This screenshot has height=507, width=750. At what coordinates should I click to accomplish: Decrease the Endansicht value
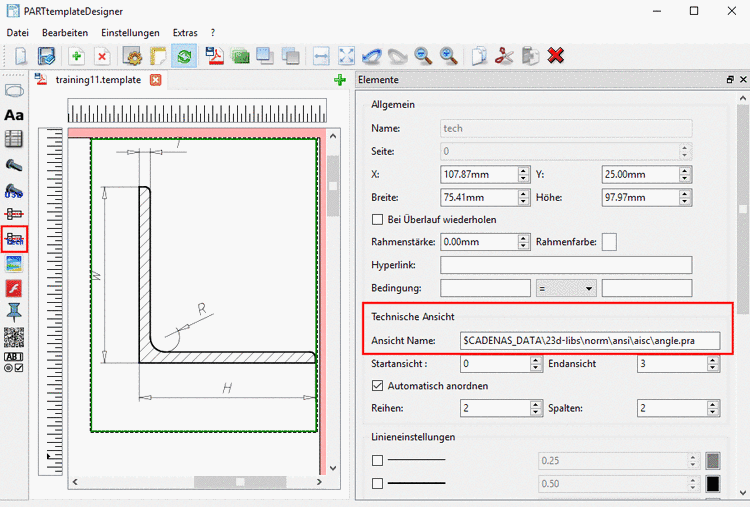tap(713, 368)
